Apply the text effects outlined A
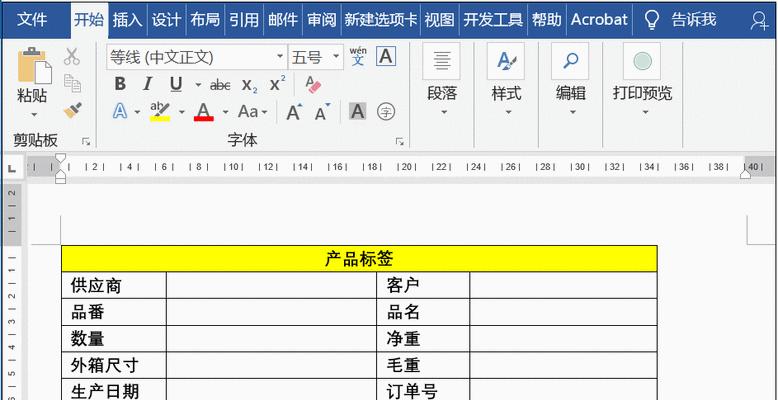778x400 pixels. coord(121,112)
